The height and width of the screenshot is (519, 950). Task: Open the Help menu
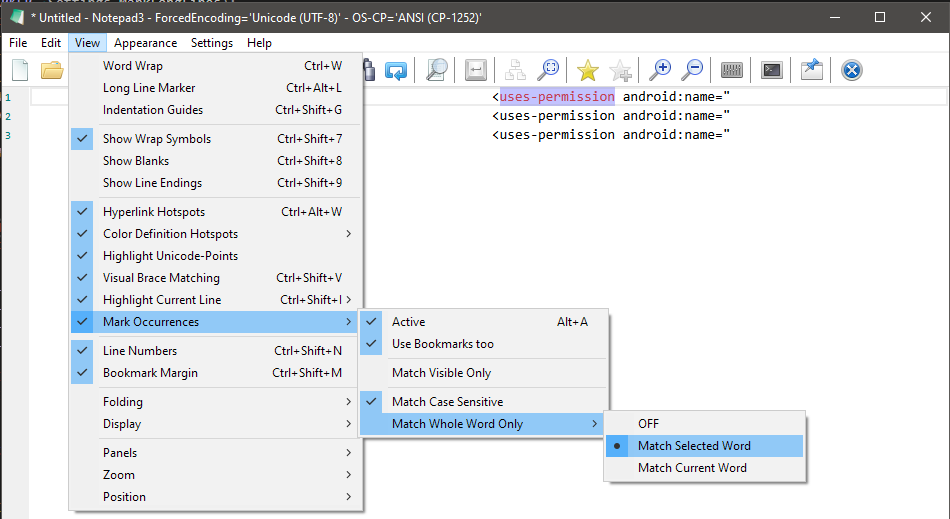(259, 43)
